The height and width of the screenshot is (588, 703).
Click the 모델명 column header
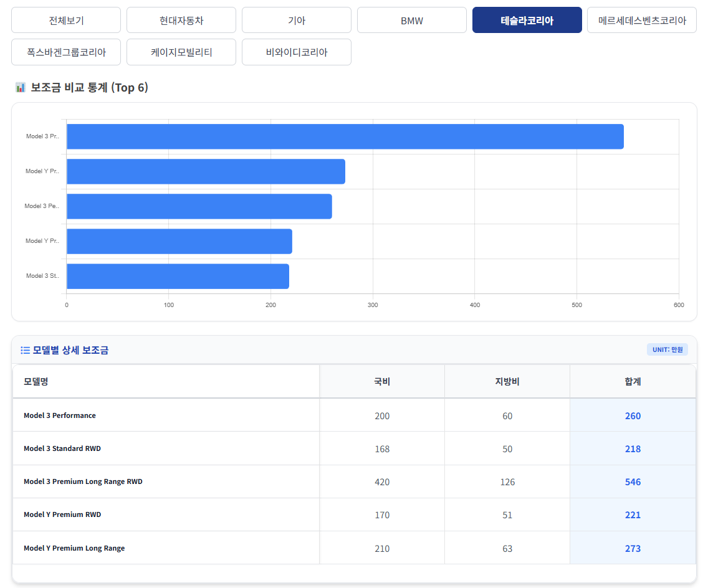[x=36, y=381]
